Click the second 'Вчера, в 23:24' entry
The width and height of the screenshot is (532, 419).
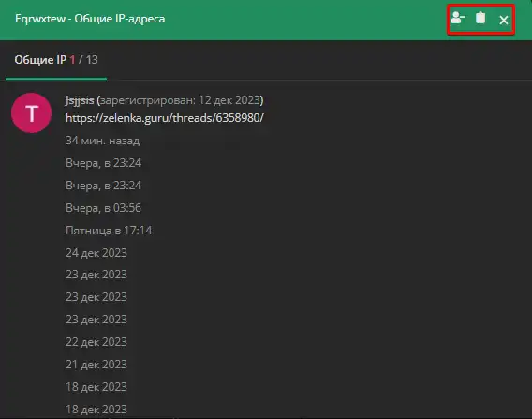point(103,186)
